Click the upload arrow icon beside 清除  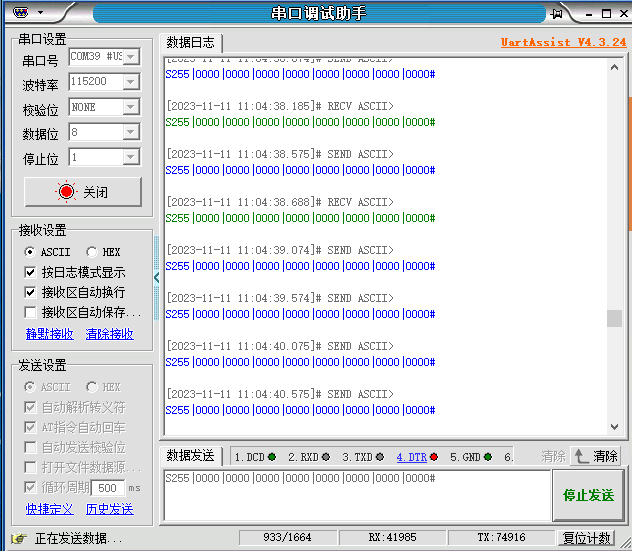(581, 456)
